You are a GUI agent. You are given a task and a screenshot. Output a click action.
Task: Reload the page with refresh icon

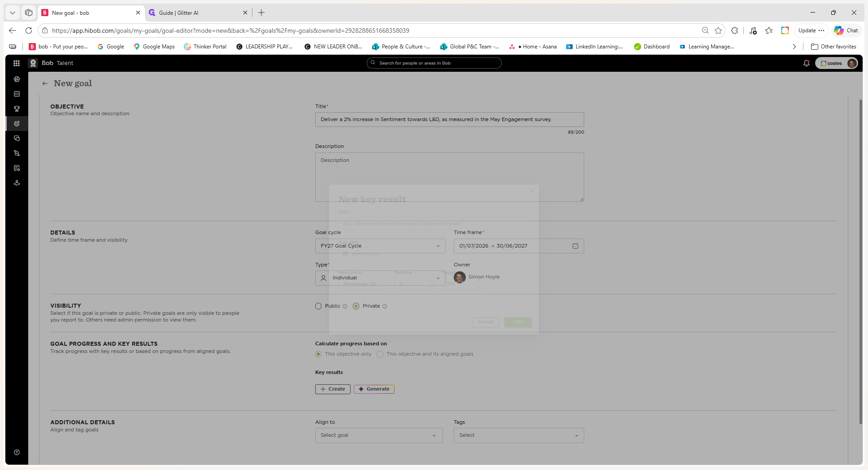(x=29, y=30)
